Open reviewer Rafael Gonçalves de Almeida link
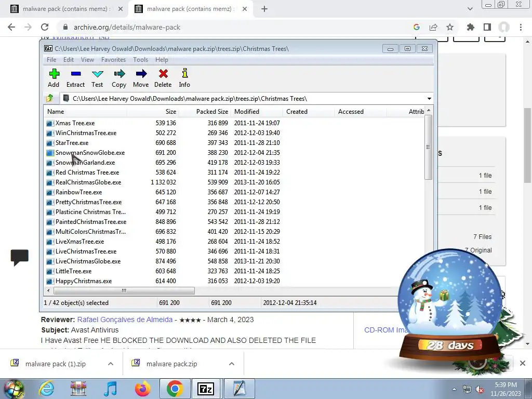 [125, 320]
